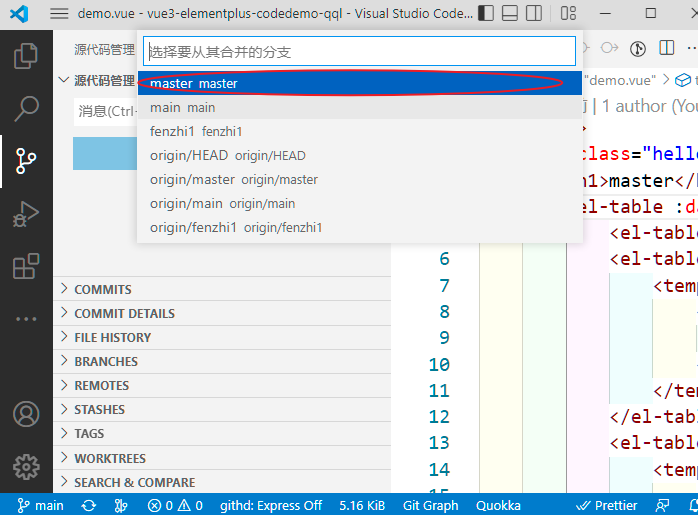Expand the SEARCH & COMPARE section
The image size is (698, 515).
(x=222, y=482)
